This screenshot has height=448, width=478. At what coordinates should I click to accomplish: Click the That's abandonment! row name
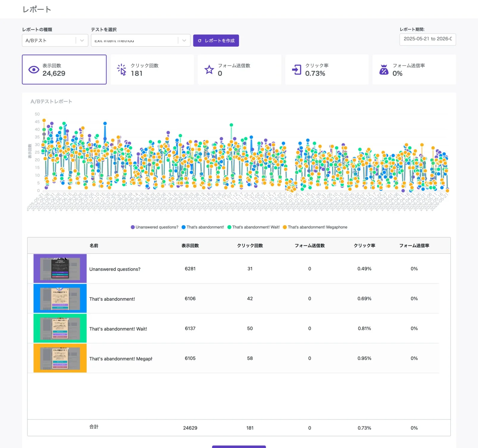[112, 299]
